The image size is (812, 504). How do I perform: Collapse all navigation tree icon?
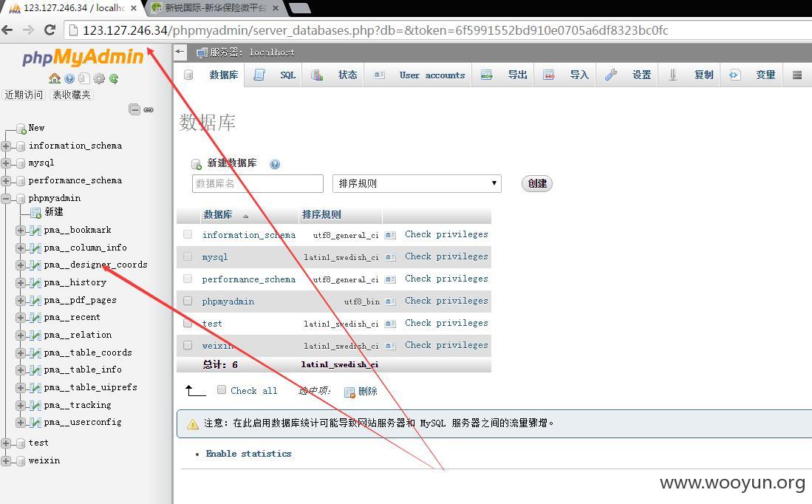click(134, 109)
